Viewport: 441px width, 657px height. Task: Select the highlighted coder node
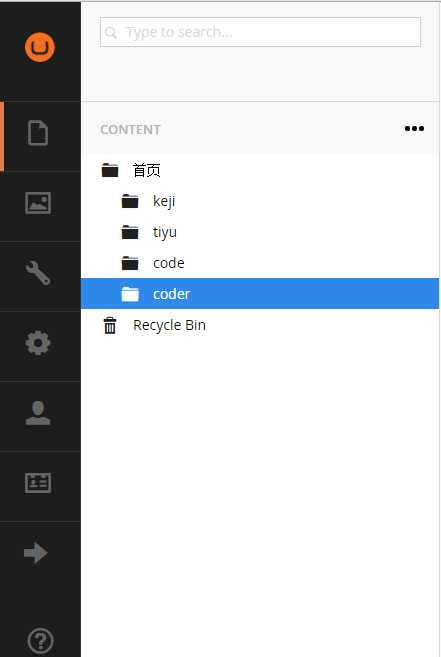pos(260,294)
